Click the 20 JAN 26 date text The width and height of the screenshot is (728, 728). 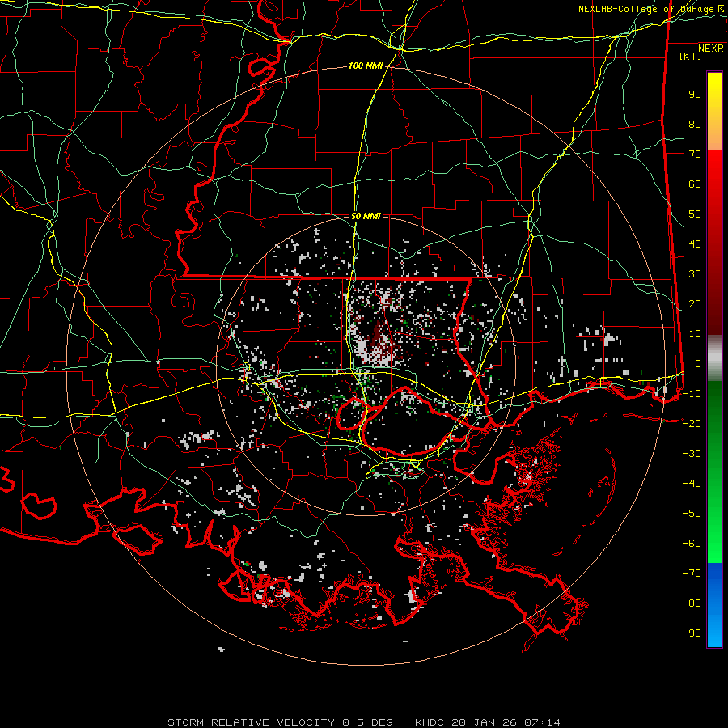[485, 722]
